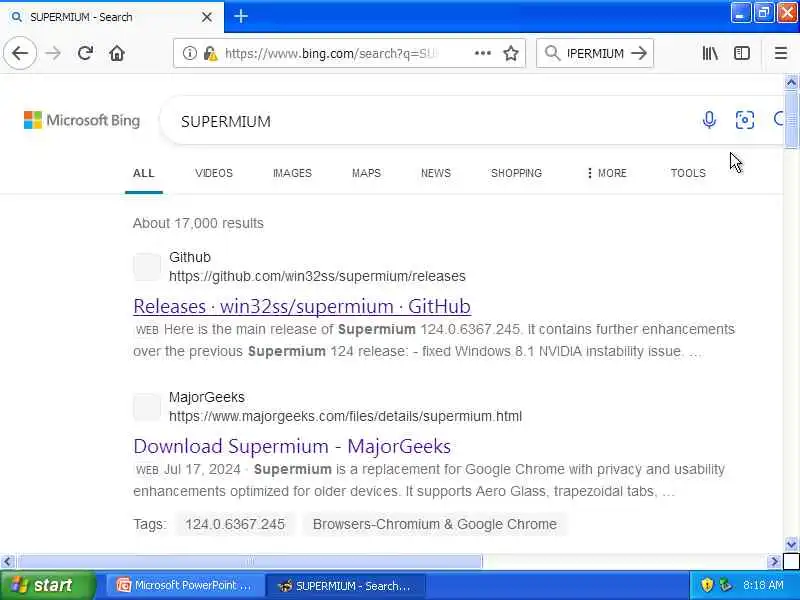Viewport: 800px width, 600px height.
Task: Open the Windows start menu
Action: 48,585
